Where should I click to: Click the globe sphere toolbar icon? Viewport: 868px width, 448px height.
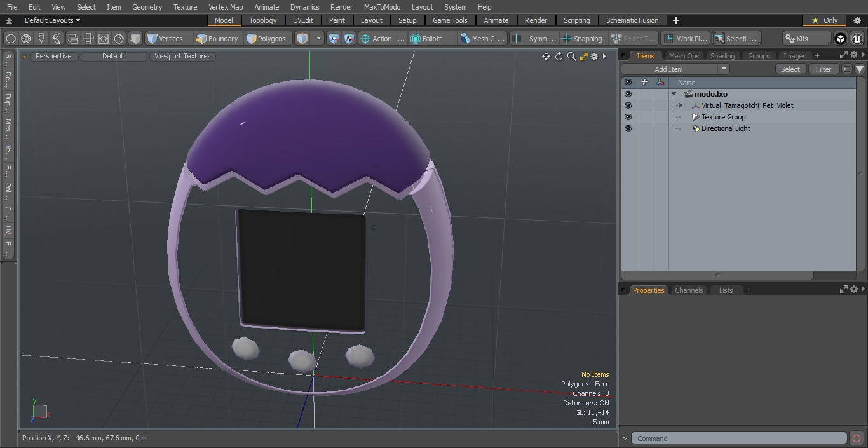(x=26, y=39)
